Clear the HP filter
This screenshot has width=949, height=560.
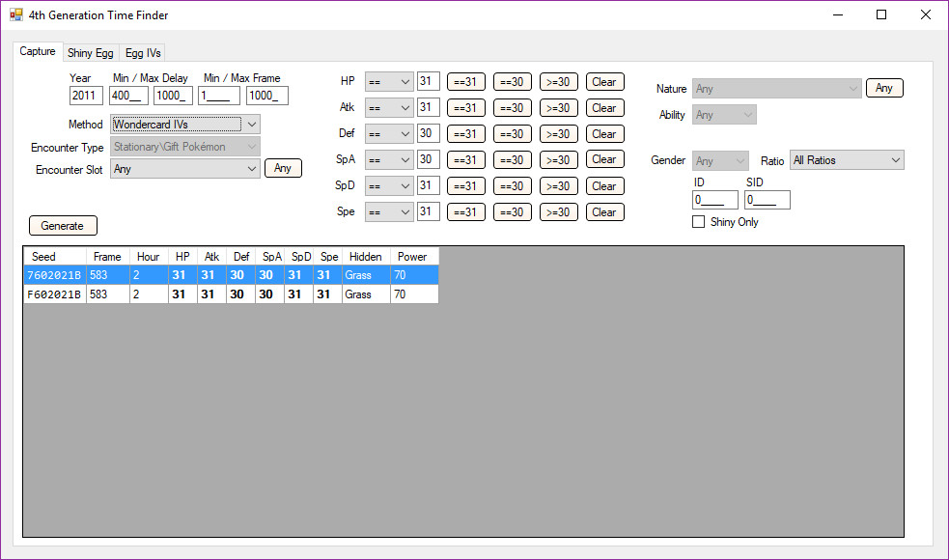[604, 82]
